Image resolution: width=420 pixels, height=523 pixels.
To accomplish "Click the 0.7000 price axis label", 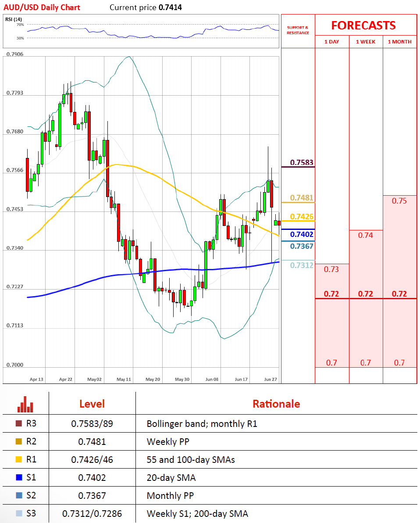I will (x=14, y=365).
